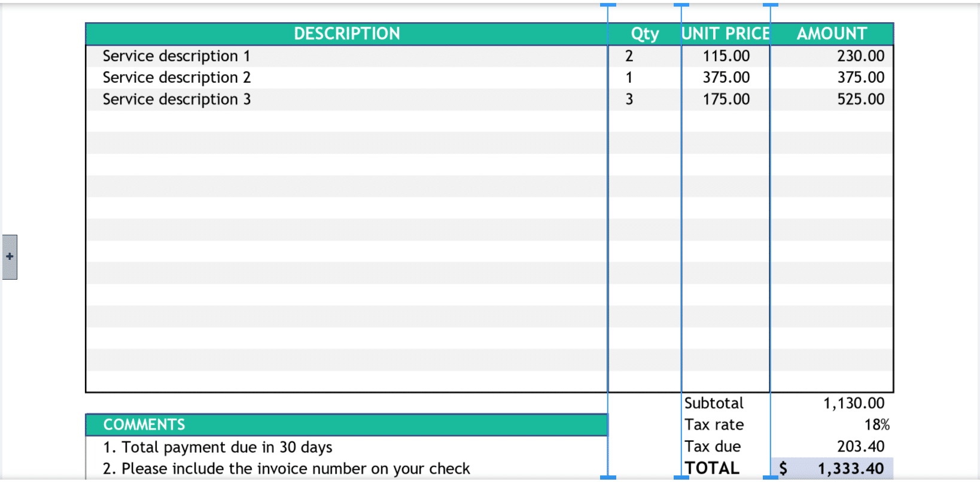980x482 pixels.
Task: Select the Service description 3 cell
Action: 176,99
